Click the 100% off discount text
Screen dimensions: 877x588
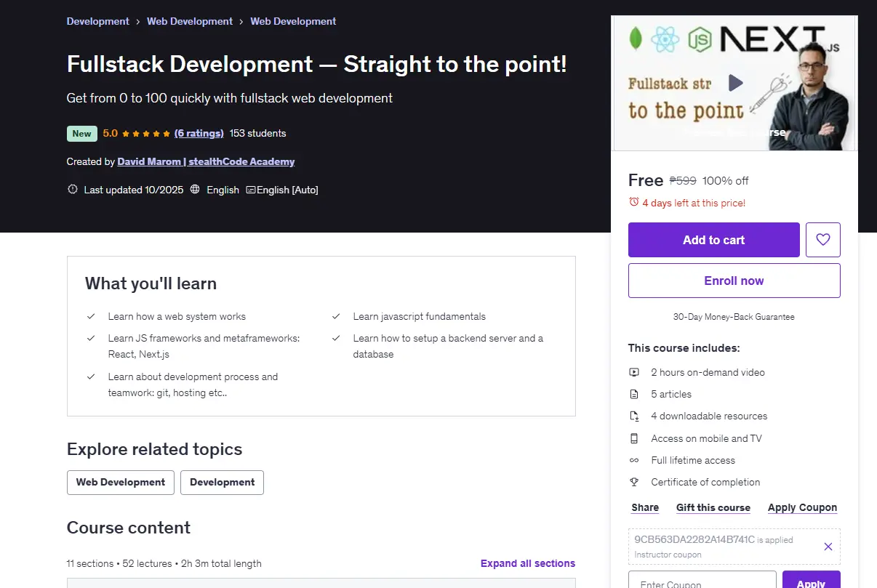(x=726, y=180)
